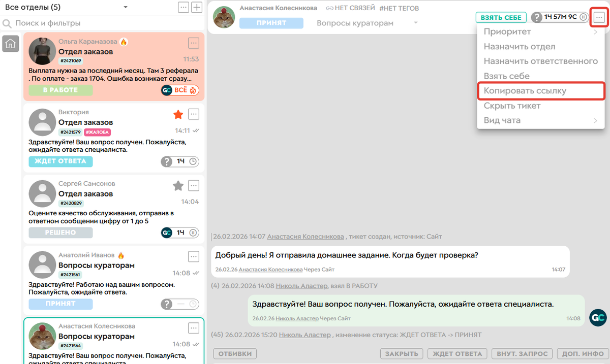Open the add ticket plus button

pyautogui.click(x=197, y=8)
